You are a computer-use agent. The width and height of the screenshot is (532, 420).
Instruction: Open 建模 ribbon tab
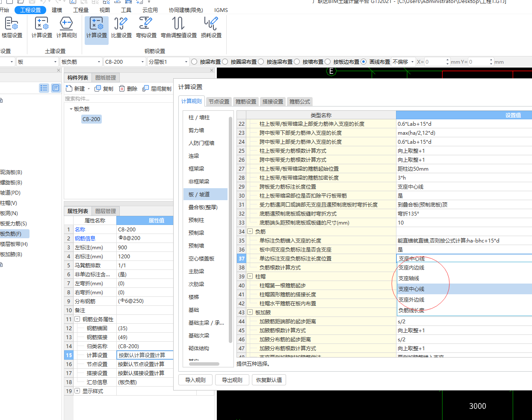pyautogui.click(x=57, y=10)
